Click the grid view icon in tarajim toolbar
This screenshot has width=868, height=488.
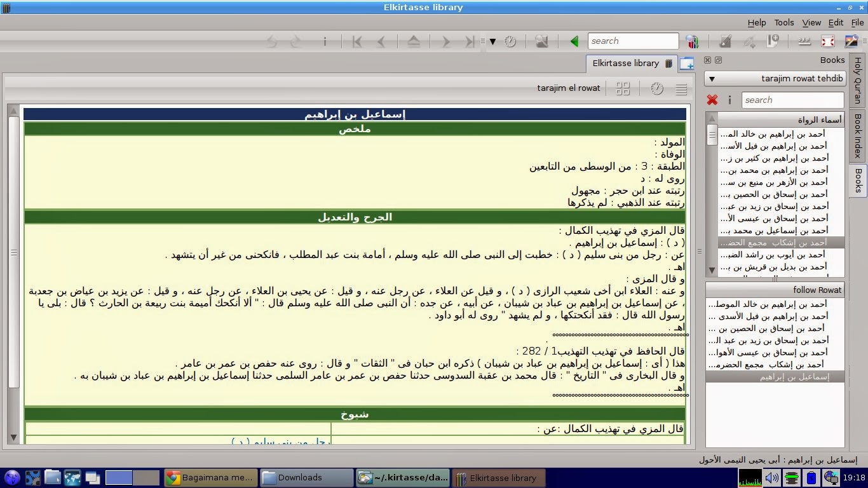coord(623,88)
